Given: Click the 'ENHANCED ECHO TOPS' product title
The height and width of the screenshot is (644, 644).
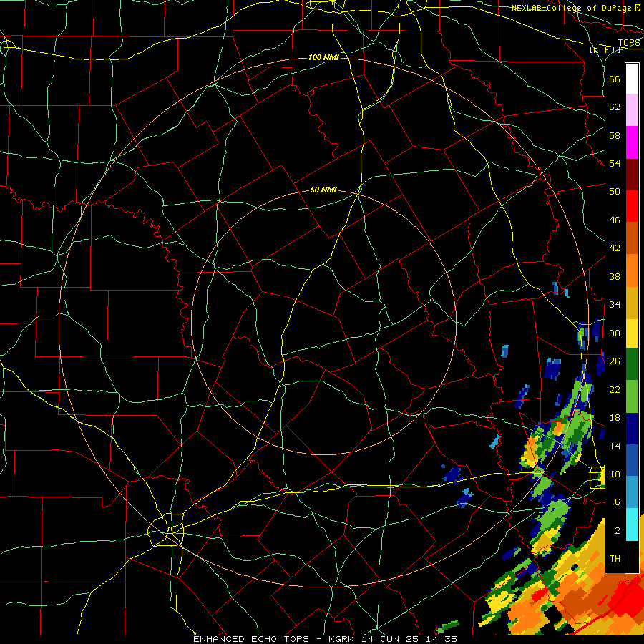Looking at the screenshot, I should [251, 639].
